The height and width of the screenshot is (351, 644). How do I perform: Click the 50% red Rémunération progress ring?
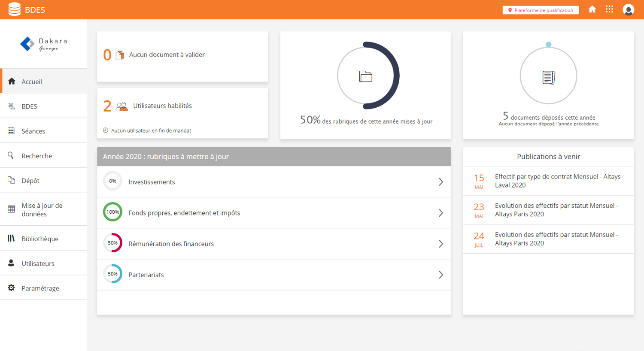pyautogui.click(x=112, y=243)
